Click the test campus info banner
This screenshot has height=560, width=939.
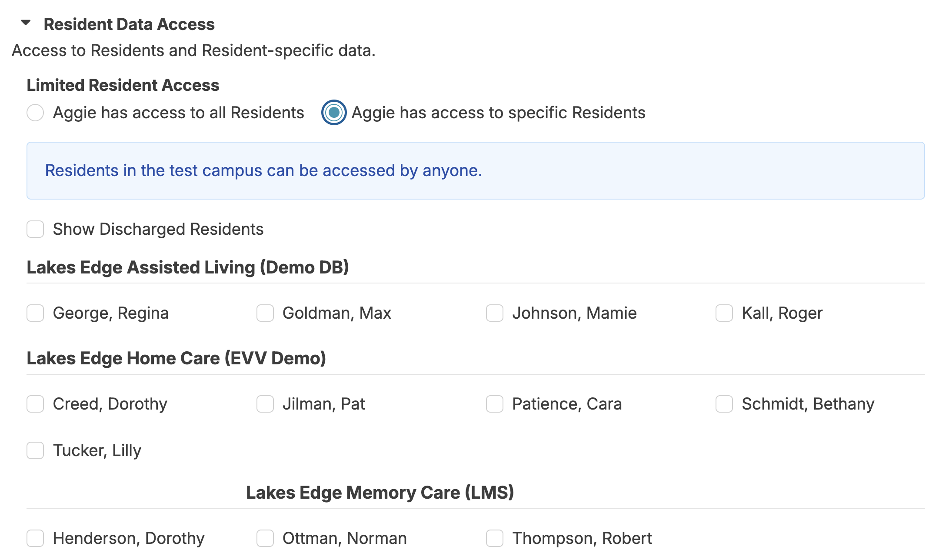point(475,170)
